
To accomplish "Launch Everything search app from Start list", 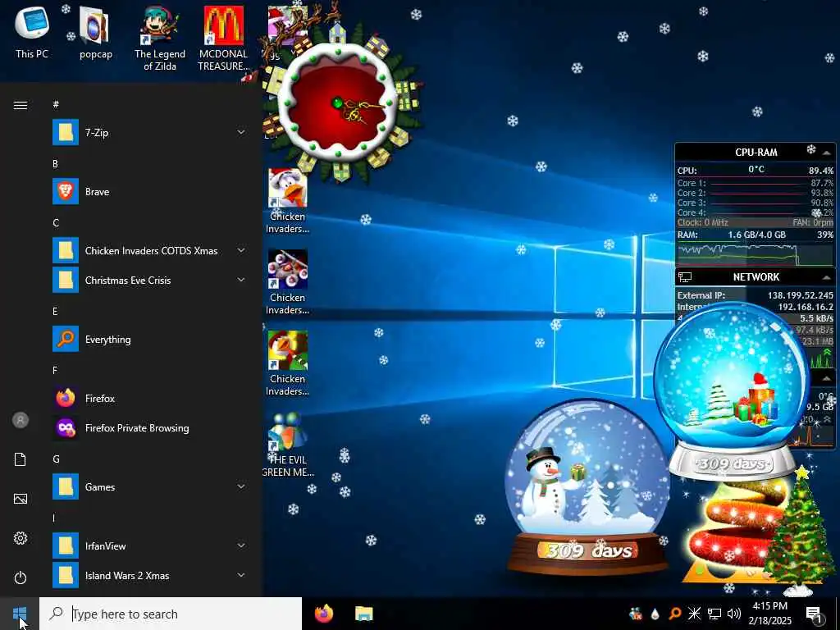I will coord(149,339).
